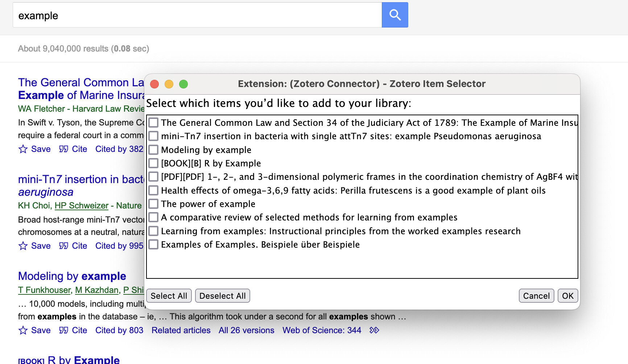
Task: Click the Cite quote icon under mini-Tn7 result
Action: [x=63, y=246]
